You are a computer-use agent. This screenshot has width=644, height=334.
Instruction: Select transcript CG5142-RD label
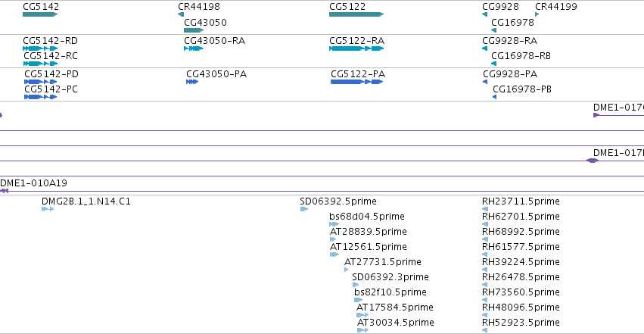pos(51,41)
